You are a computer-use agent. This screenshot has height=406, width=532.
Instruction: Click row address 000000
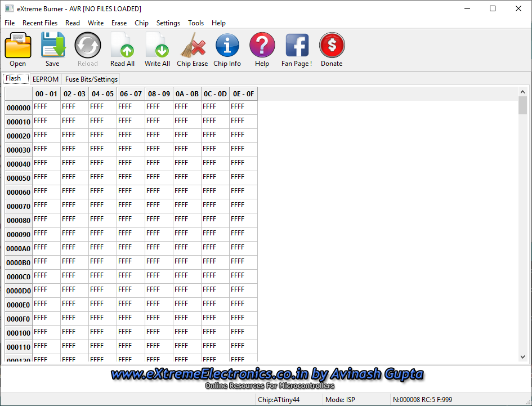[19, 108]
